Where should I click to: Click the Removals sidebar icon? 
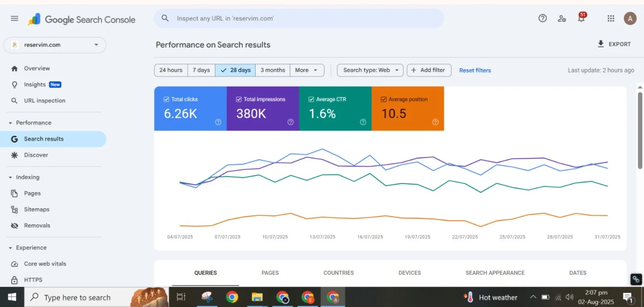pos(14,226)
